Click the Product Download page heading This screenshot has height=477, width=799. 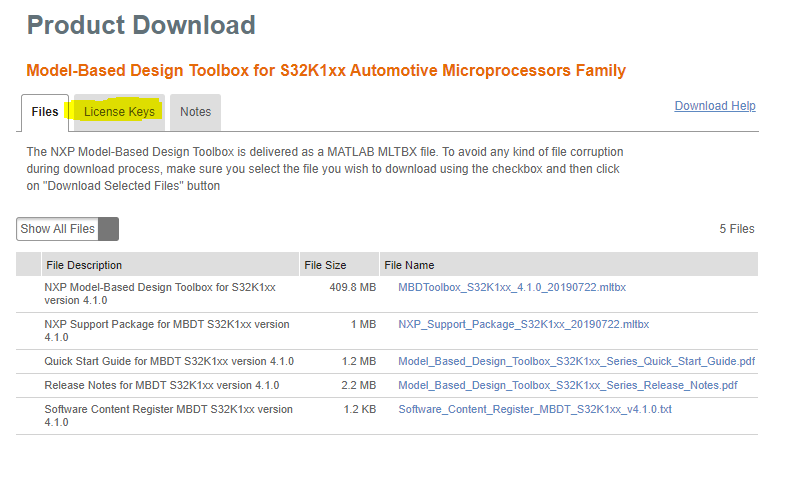point(141,25)
